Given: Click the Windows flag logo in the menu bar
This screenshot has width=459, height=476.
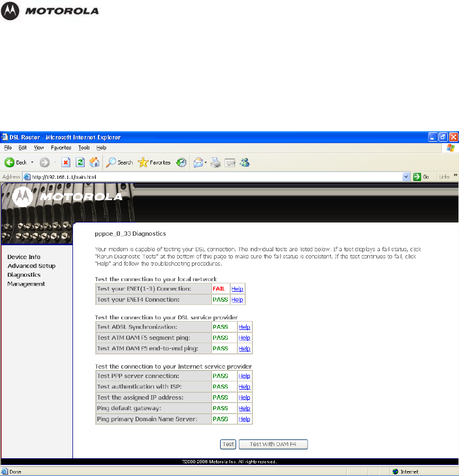Looking at the screenshot, I should click(451, 148).
